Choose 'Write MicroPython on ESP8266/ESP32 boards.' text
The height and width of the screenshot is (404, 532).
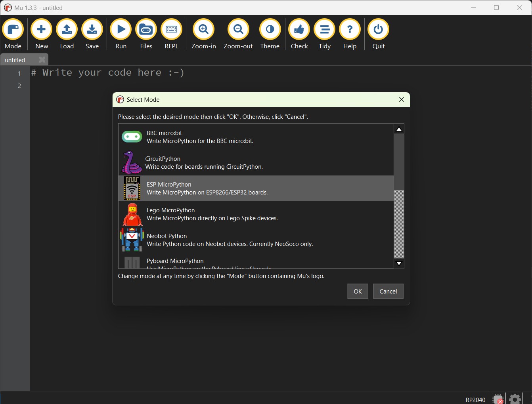pyautogui.click(x=207, y=192)
